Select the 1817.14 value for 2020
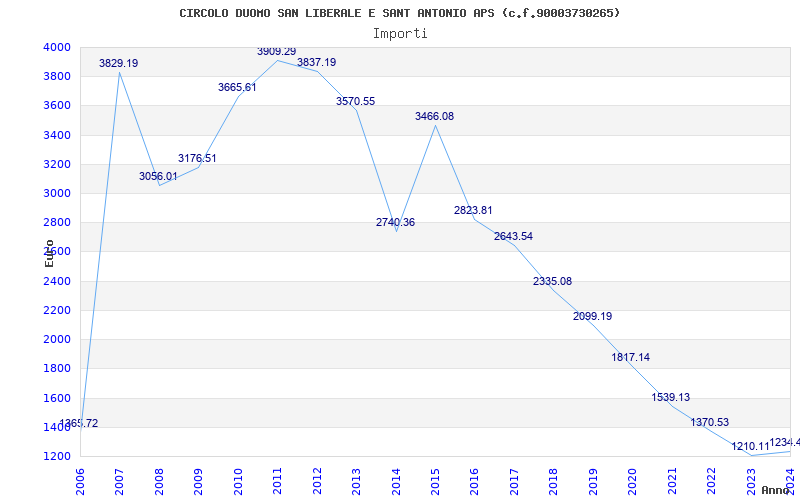 (x=631, y=357)
